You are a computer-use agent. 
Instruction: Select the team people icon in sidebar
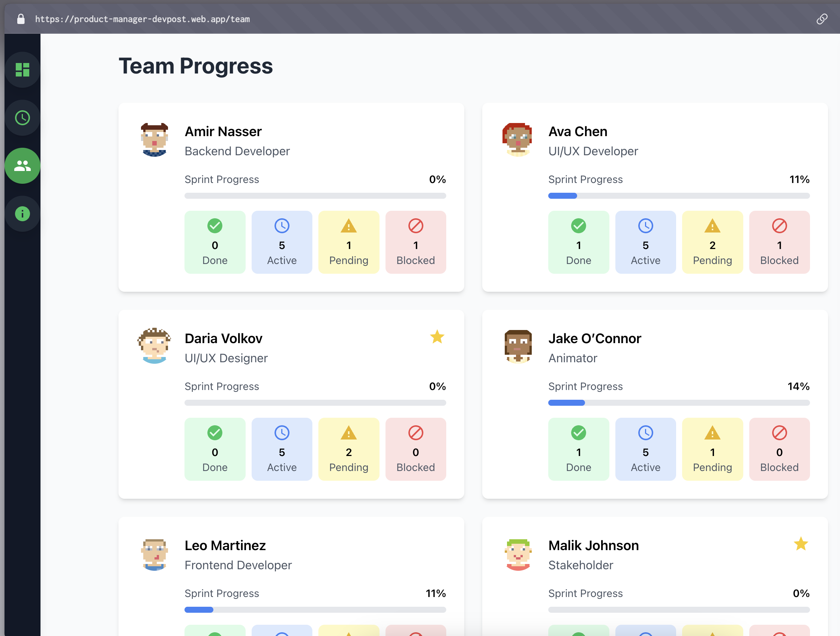pyautogui.click(x=22, y=166)
